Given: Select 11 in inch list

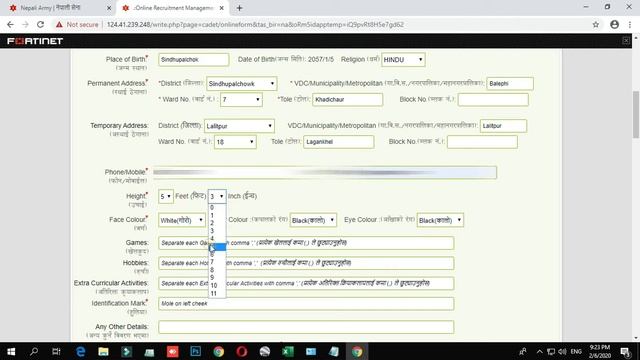Looking at the screenshot, I should tap(217, 293).
